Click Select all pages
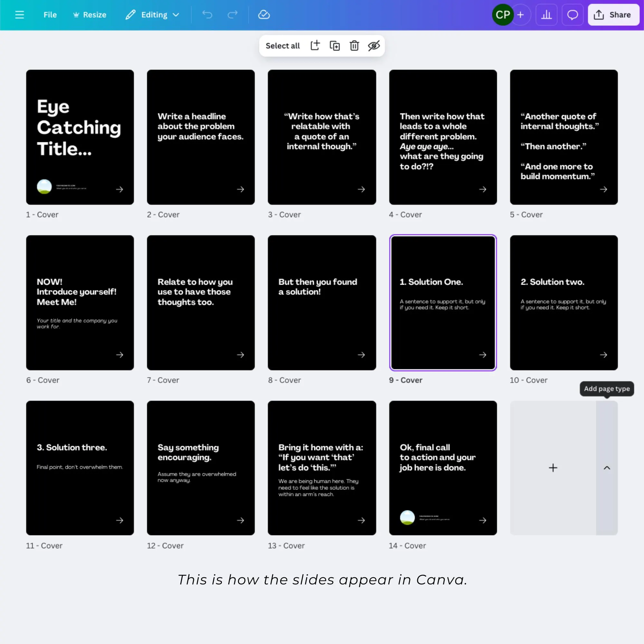This screenshot has width=644, height=644. [x=283, y=46]
